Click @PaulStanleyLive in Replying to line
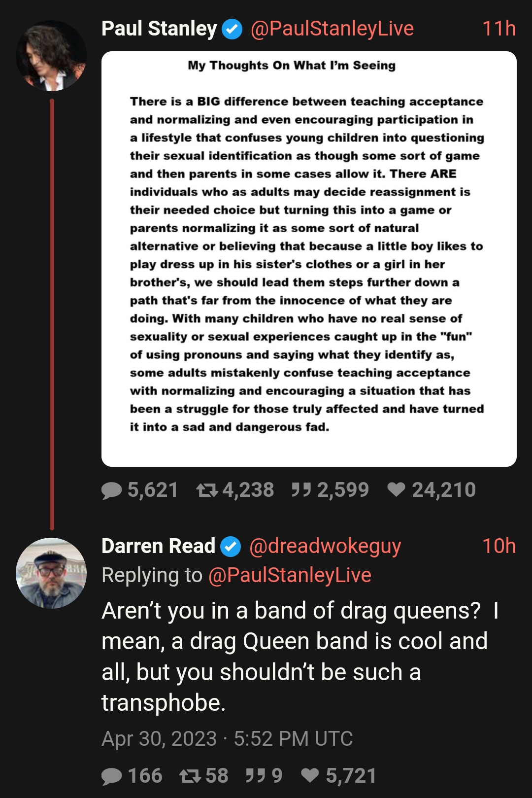The width and height of the screenshot is (532, 798). 290,575
